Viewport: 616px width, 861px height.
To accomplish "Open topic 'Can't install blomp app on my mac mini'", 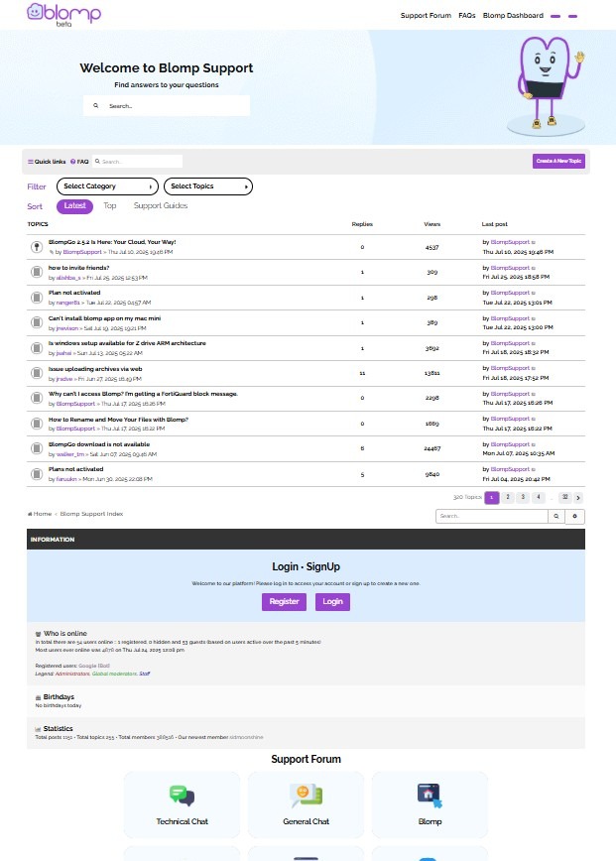I will (104, 318).
